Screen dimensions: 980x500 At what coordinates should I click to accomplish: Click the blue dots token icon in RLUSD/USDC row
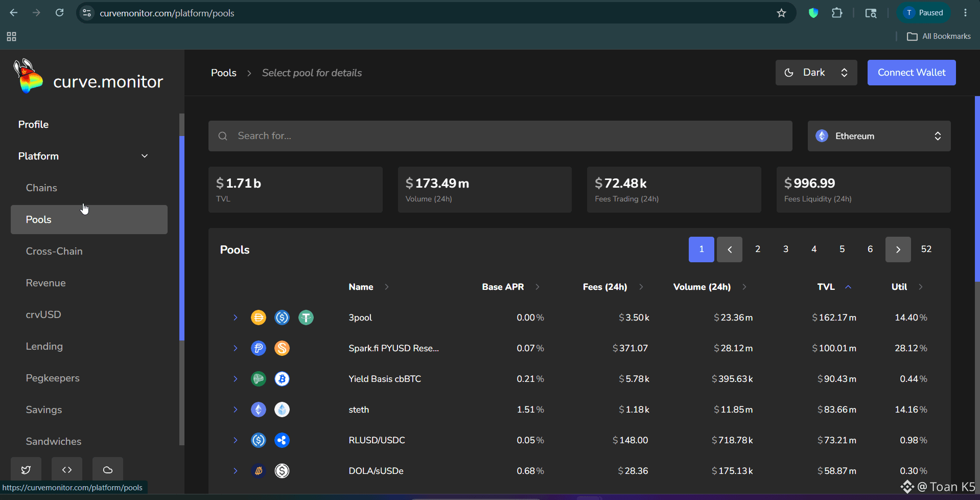click(282, 440)
